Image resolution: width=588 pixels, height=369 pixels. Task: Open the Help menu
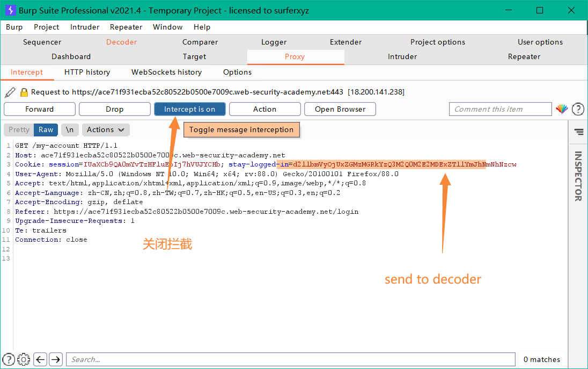pos(202,27)
